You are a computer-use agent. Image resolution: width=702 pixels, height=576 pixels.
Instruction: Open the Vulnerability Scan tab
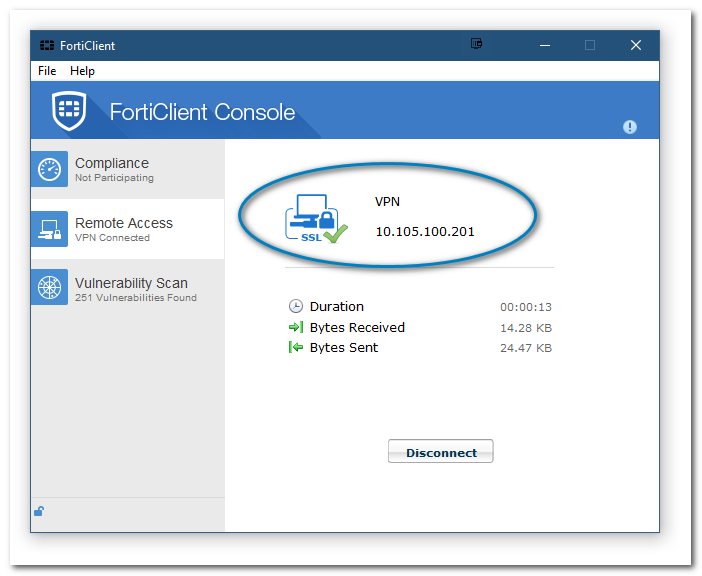click(128, 287)
